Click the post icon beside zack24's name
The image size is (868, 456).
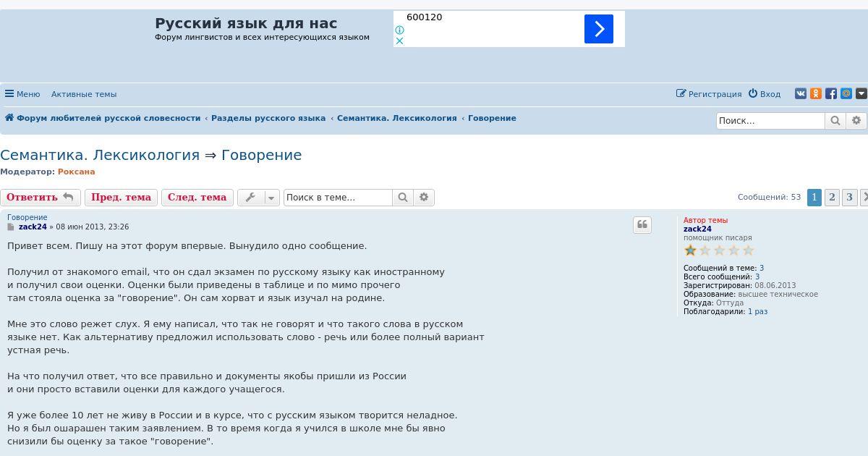pos(11,227)
